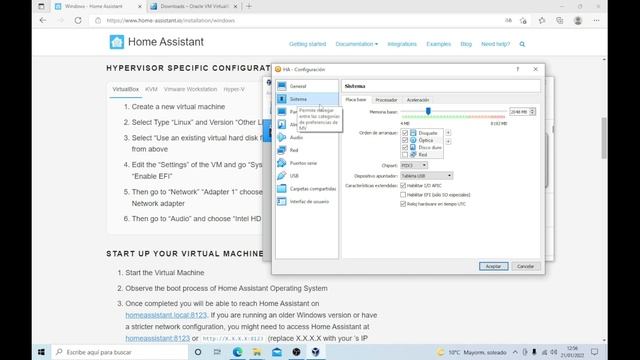Open a new browser tab

click(249, 6)
